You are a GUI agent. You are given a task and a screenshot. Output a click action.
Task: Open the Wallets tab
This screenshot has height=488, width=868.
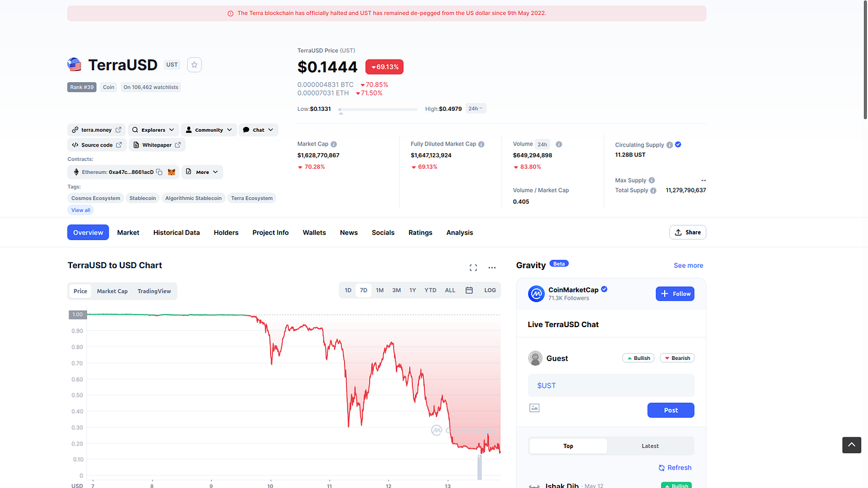pos(314,232)
